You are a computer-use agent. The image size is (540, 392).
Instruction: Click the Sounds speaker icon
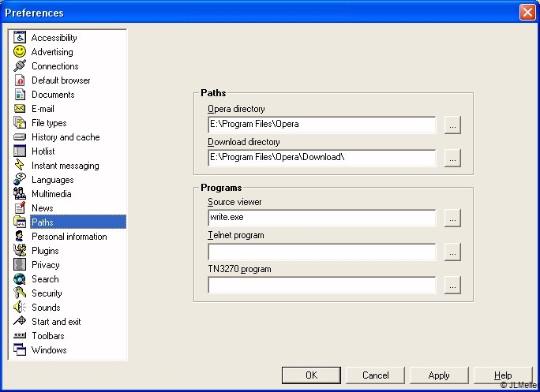20,307
